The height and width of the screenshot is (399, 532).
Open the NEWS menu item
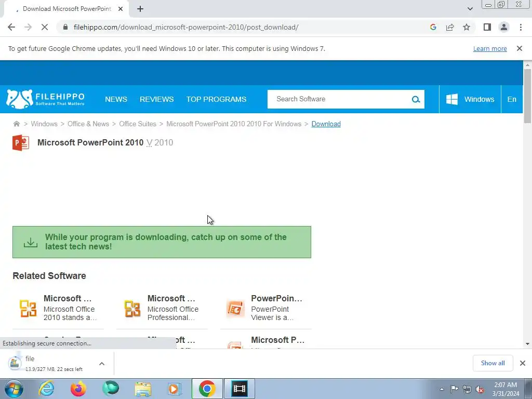click(x=116, y=99)
